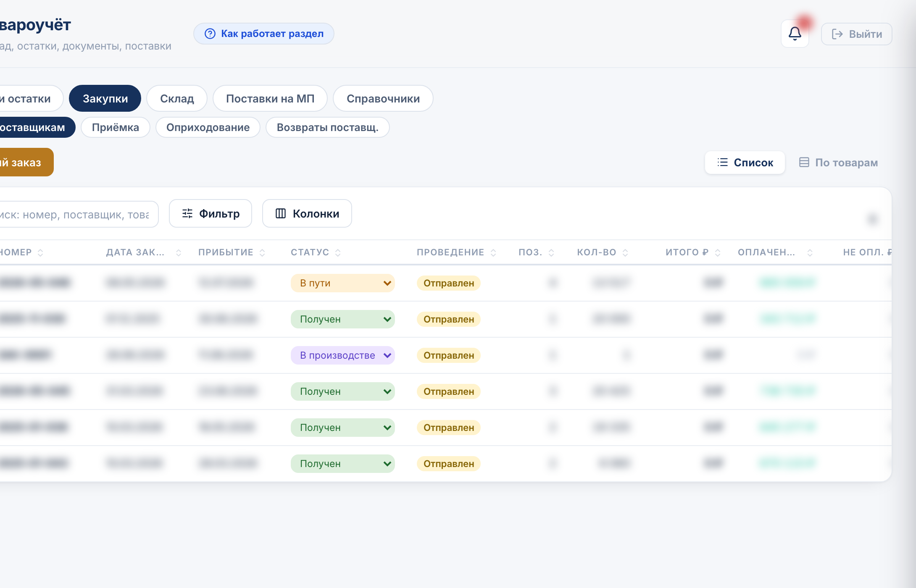
Task: Open fifth row Получен status dropdown
Action: [343, 428]
